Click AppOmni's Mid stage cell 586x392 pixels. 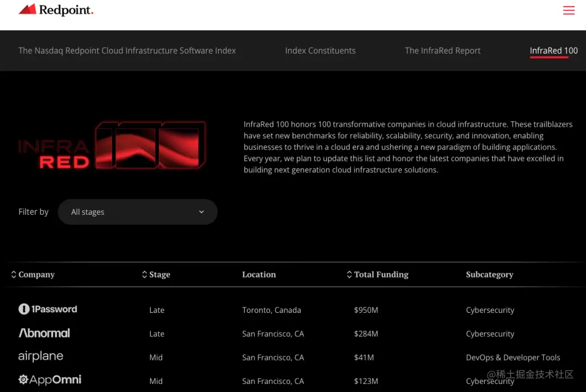tap(156, 381)
